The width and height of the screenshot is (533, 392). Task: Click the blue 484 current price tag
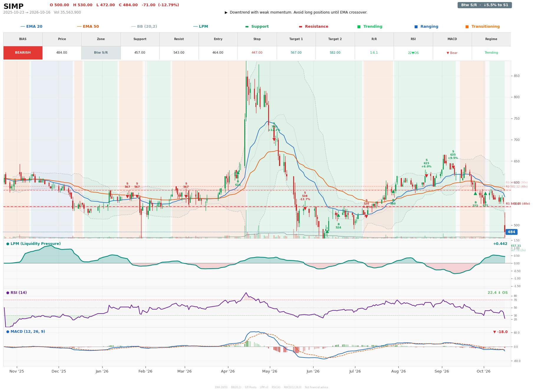click(x=511, y=232)
